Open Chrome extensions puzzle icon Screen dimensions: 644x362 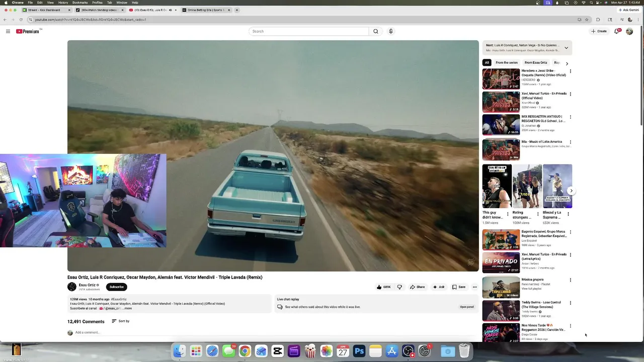coord(598,20)
